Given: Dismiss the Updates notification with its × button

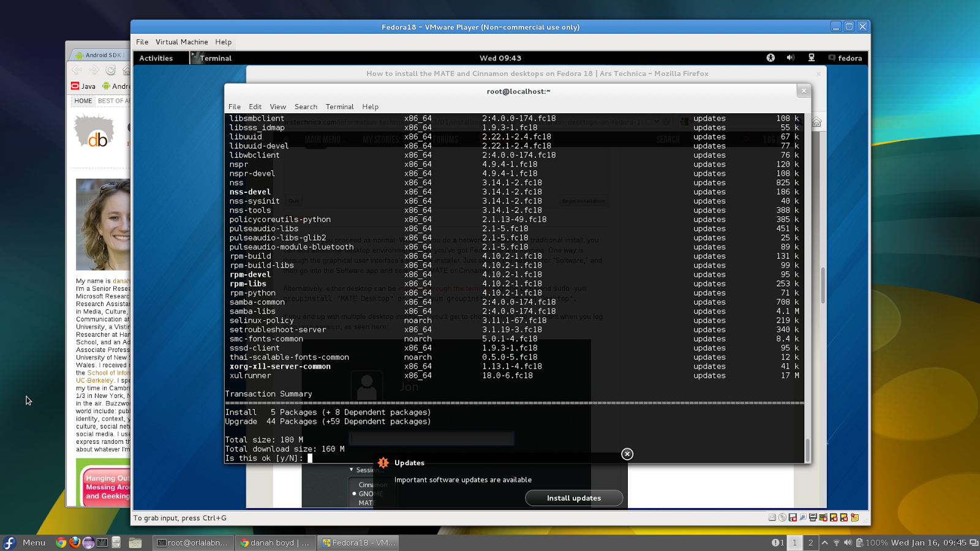Looking at the screenshot, I should (627, 454).
